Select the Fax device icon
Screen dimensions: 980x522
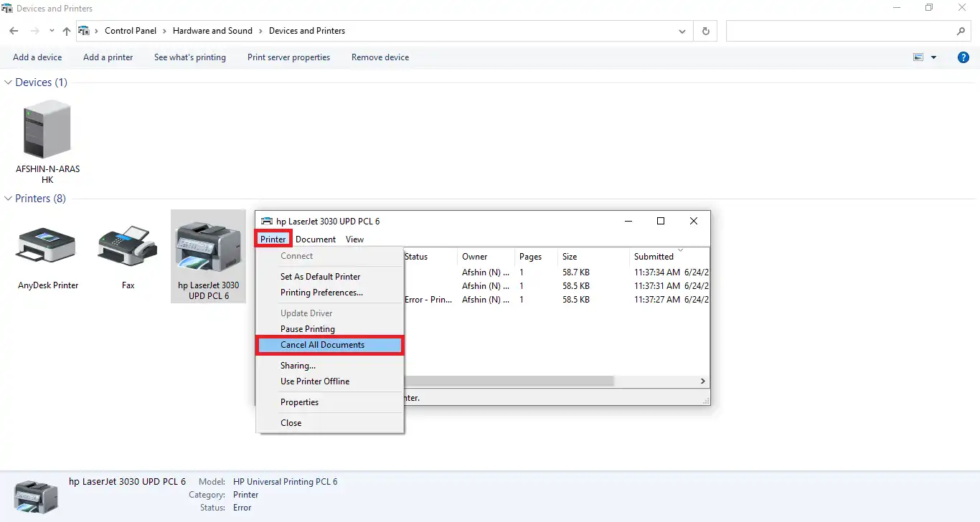[128, 246]
